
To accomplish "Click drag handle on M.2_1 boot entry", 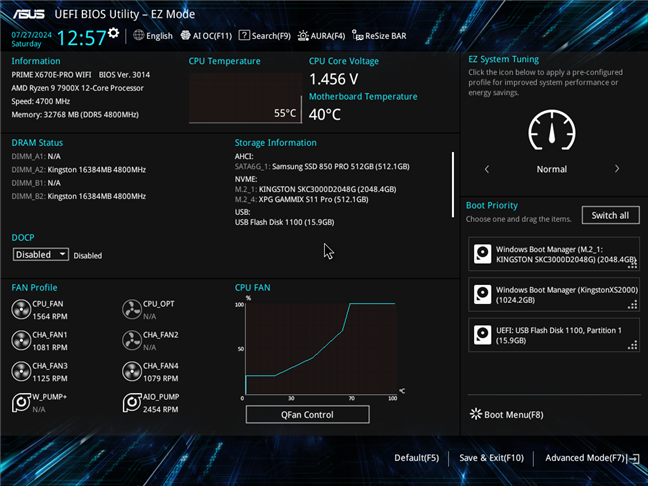I will point(632,265).
